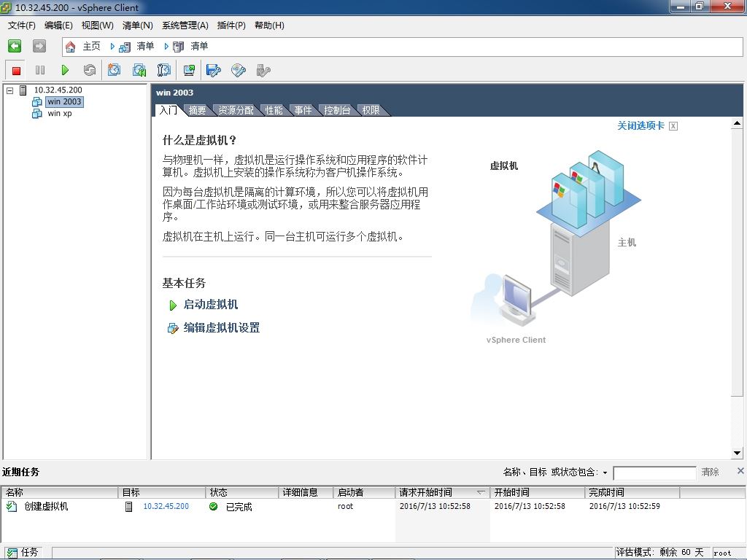Image resolution: width=747 pixels, height=560 pixels.
Task: Click the Take Snapshot toolbar icon
Action: 114,71
